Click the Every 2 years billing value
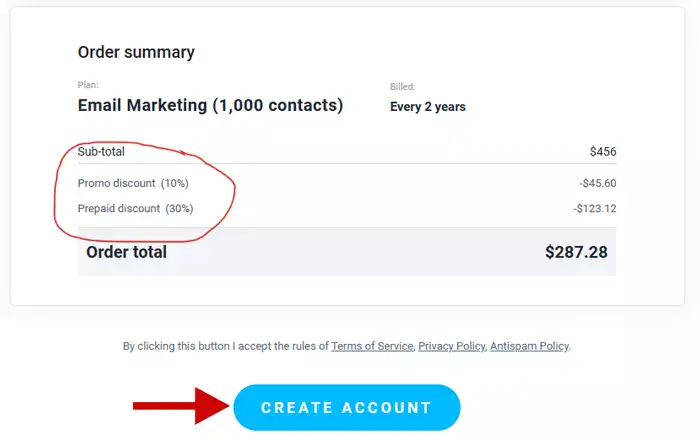This screenshot has height=443, width=700. tap(427, 106)
